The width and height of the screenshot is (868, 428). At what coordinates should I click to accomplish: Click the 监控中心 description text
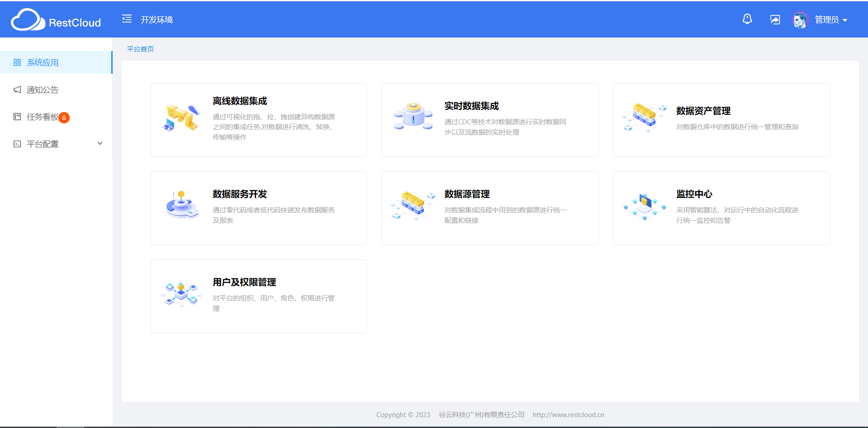coord(737,215)
